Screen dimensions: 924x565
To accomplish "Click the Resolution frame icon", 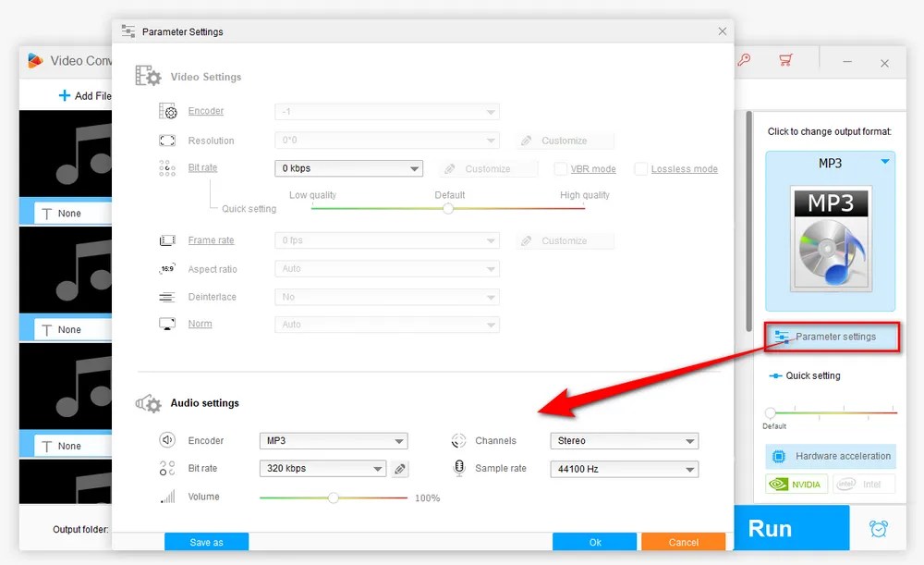I will coord(167,141).
